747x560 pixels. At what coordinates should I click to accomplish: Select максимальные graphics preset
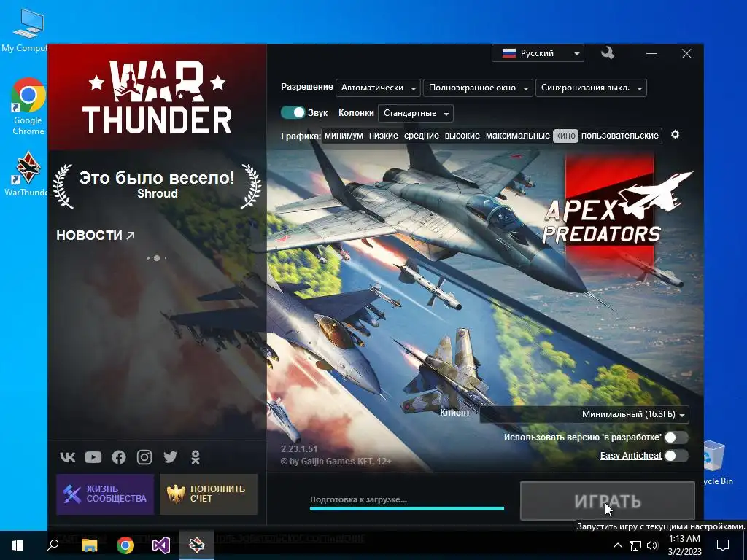[517, 136]
